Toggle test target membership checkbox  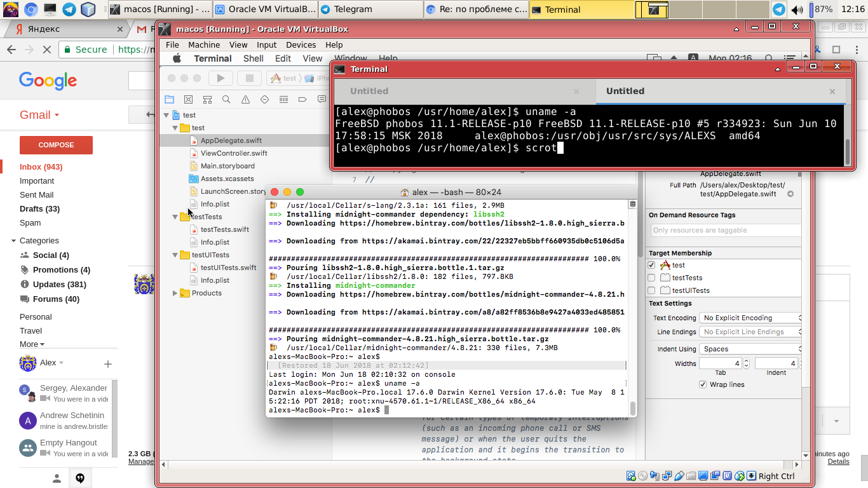[651, 265]
